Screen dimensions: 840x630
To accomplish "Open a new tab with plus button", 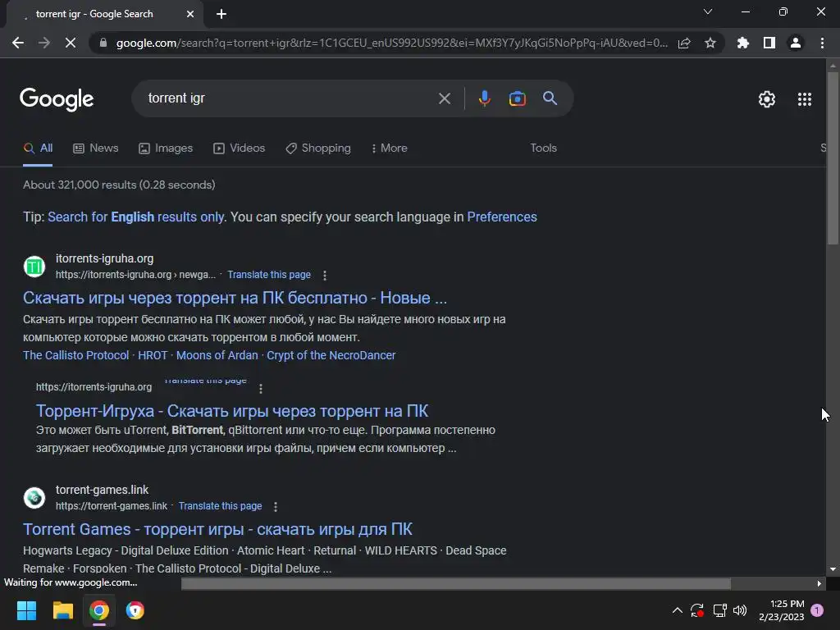I will (x=221, y=14).
